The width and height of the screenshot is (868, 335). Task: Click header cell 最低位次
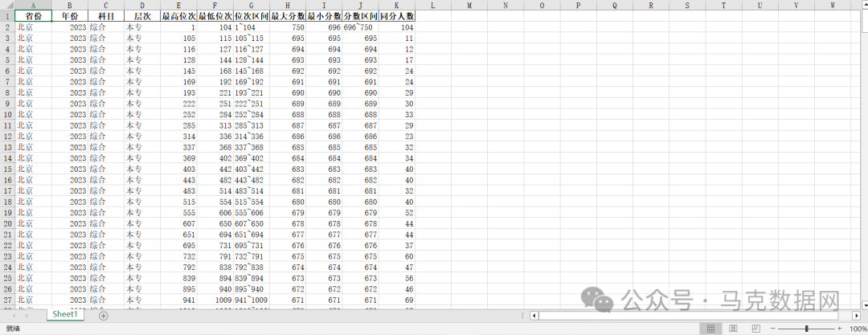pyautogui.click(x=215, y=16)
